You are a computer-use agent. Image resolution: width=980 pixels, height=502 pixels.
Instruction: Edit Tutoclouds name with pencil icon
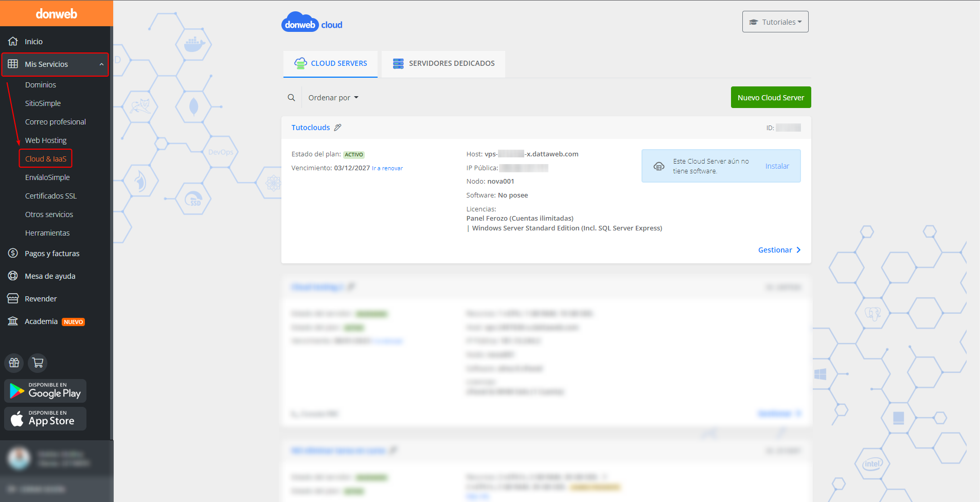337,128
